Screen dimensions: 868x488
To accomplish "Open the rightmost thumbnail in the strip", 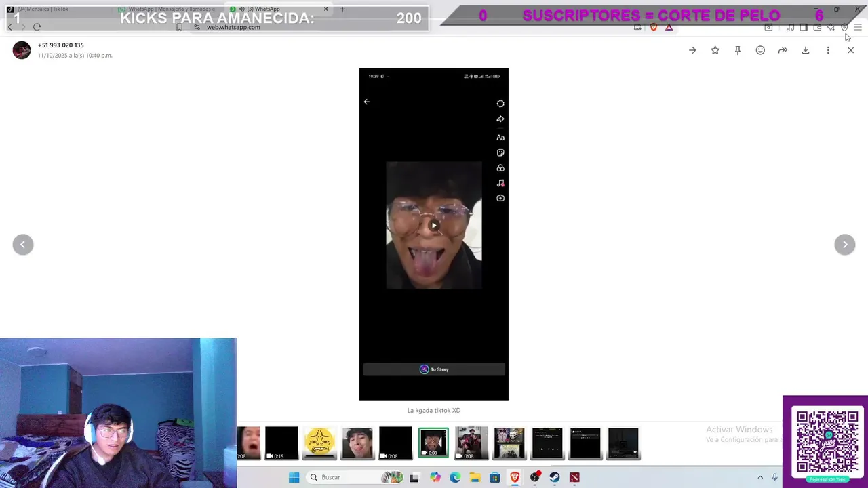I will click(x=623, y=443).
